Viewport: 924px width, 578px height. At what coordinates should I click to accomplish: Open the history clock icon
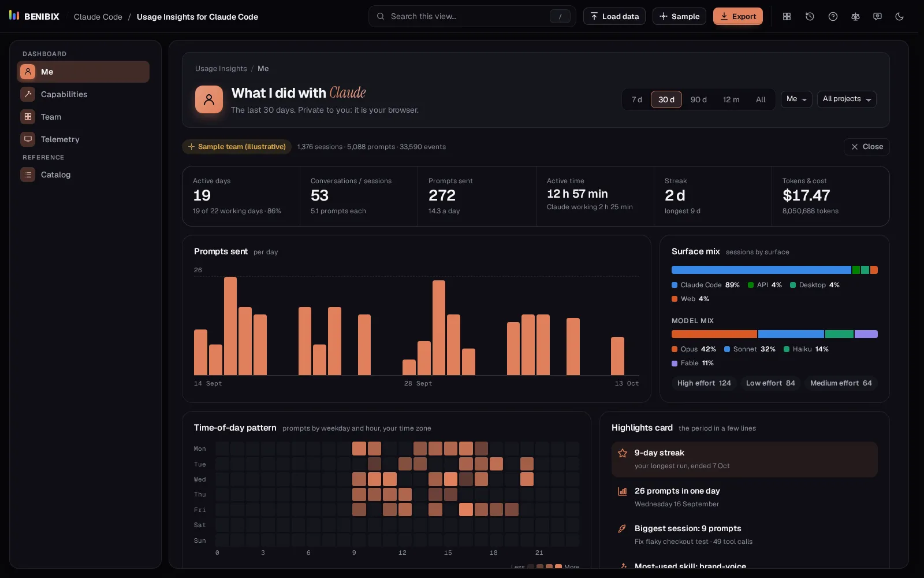pyautogui.click(x=810, y=16)
